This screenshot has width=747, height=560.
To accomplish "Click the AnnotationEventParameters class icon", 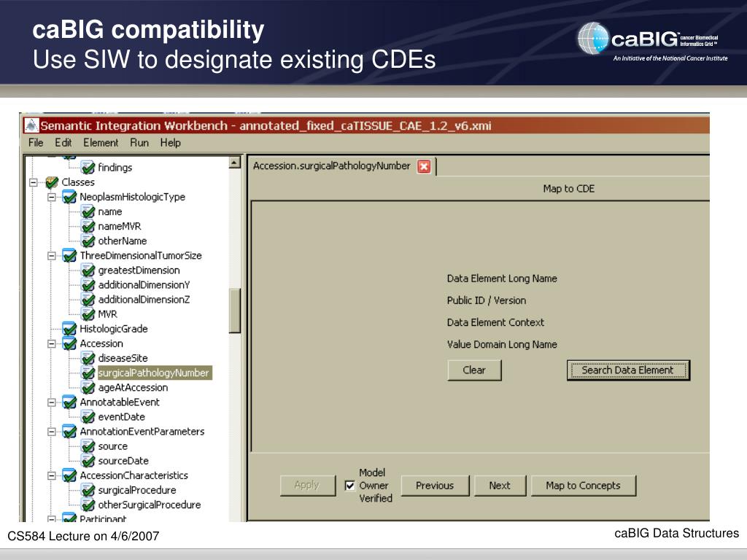I will [x=69, y=432].
